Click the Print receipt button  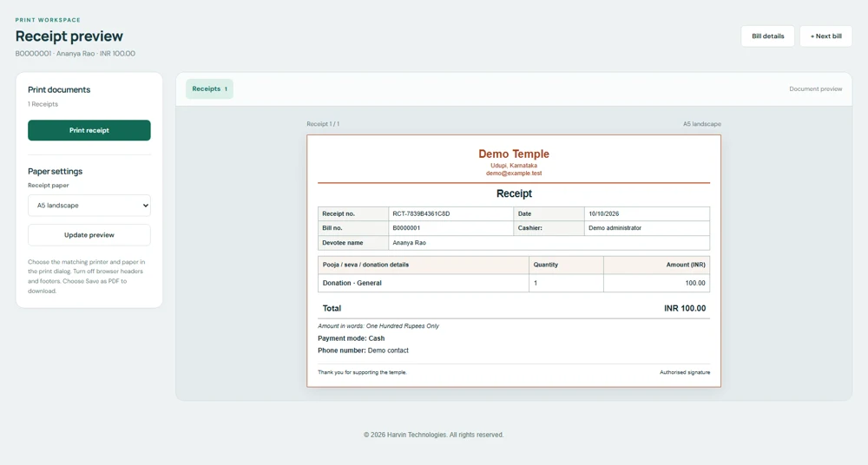pyautogui.click(x=89, y=130)
